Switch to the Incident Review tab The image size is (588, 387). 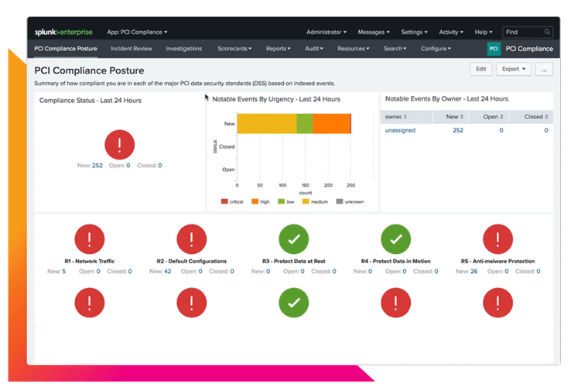(132, 49)
